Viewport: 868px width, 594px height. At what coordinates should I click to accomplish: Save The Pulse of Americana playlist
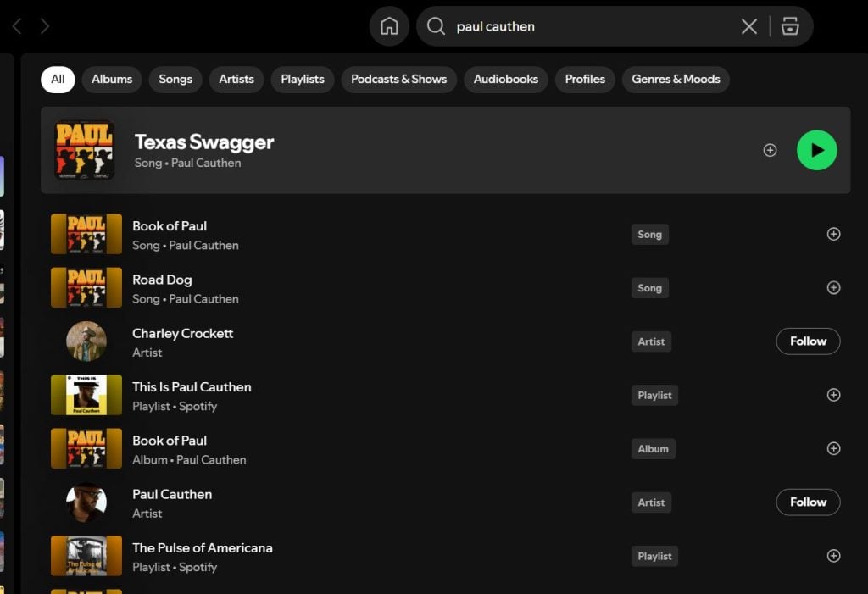click(x=833, y=556)
